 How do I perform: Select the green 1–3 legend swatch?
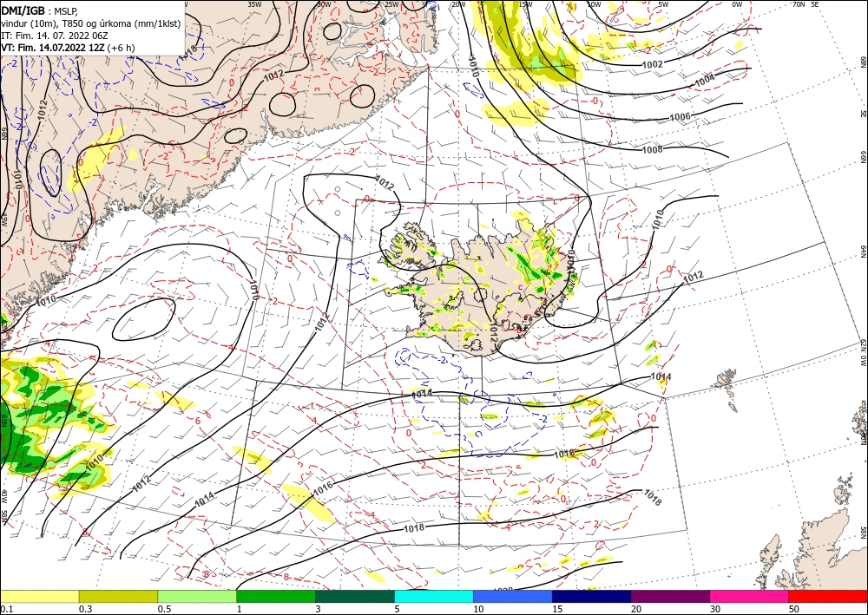[276, 596]
